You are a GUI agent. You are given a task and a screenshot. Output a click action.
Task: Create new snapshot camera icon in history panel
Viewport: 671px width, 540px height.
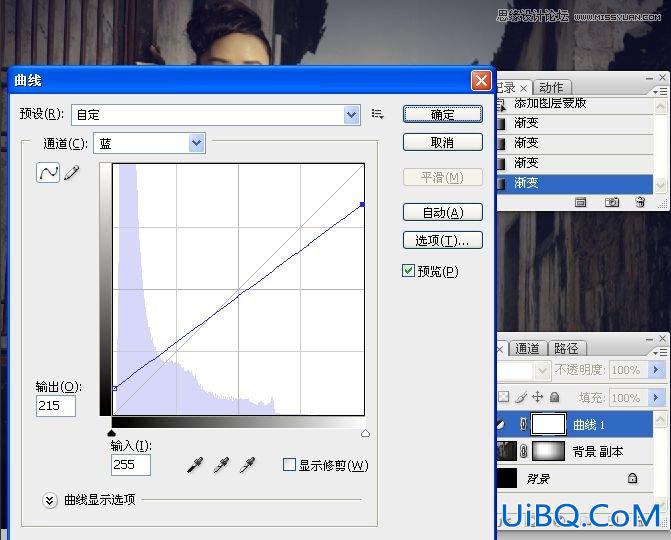[612, 202]
